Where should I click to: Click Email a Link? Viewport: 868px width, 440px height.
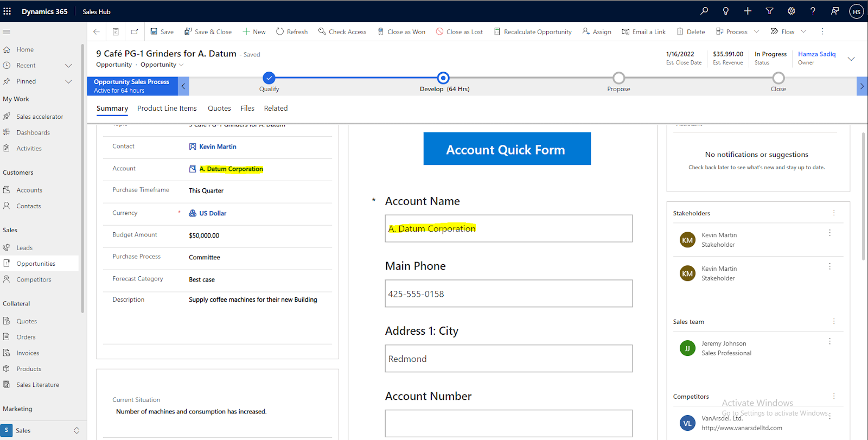[x=644, y=31]
